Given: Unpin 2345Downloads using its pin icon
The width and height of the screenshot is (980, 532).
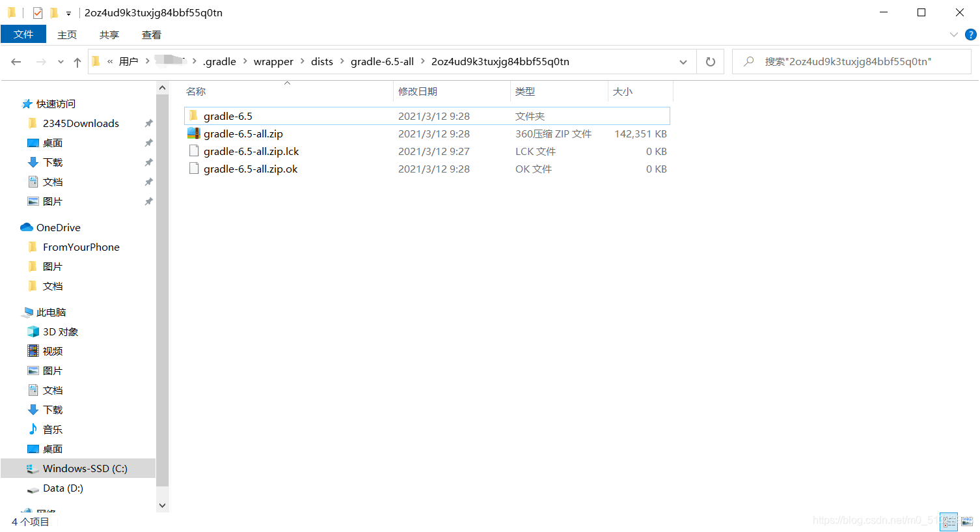Looking at the screenshot, I should [148, 124].
